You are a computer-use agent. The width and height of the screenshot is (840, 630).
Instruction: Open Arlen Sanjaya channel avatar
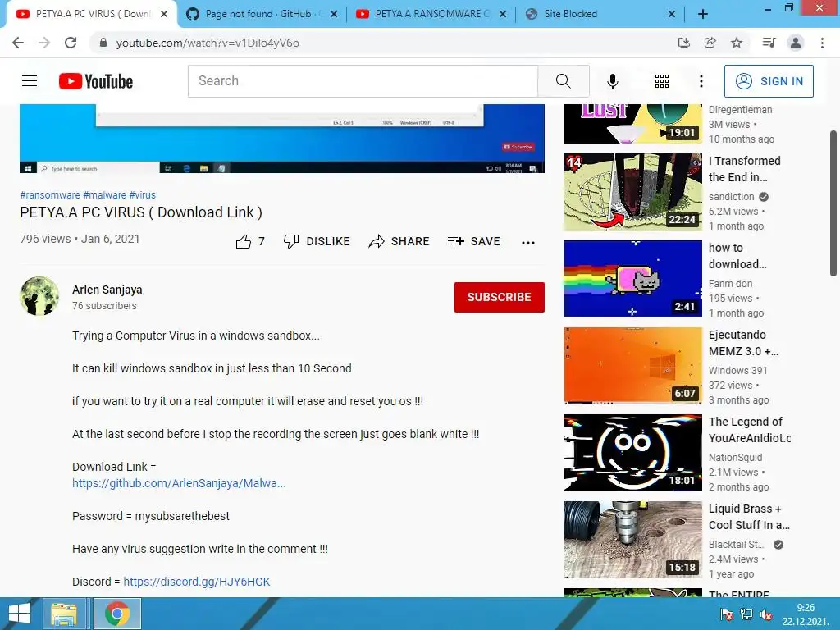(x=39, y=296)
